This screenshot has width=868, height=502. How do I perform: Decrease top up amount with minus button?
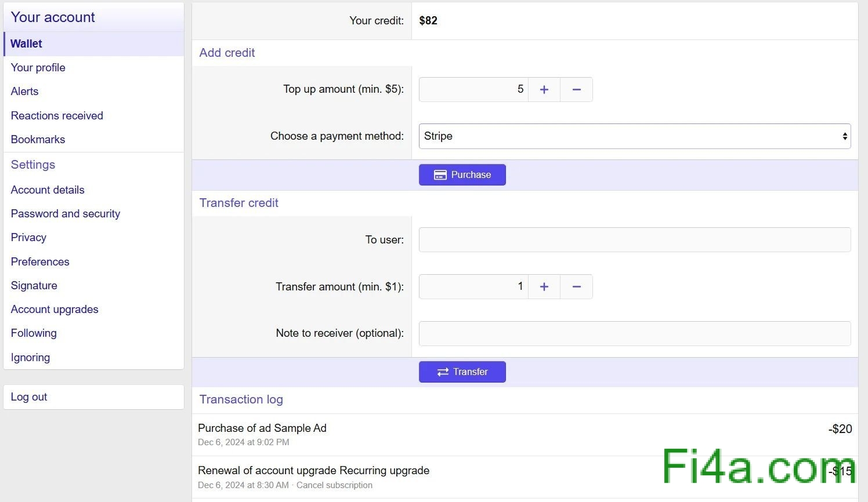(576, 90)
